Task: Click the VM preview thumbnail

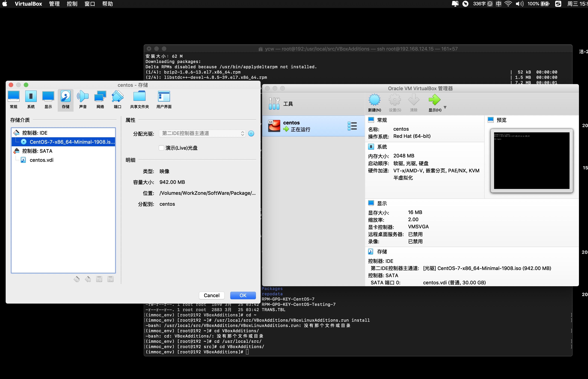Action: click(531, 161)
